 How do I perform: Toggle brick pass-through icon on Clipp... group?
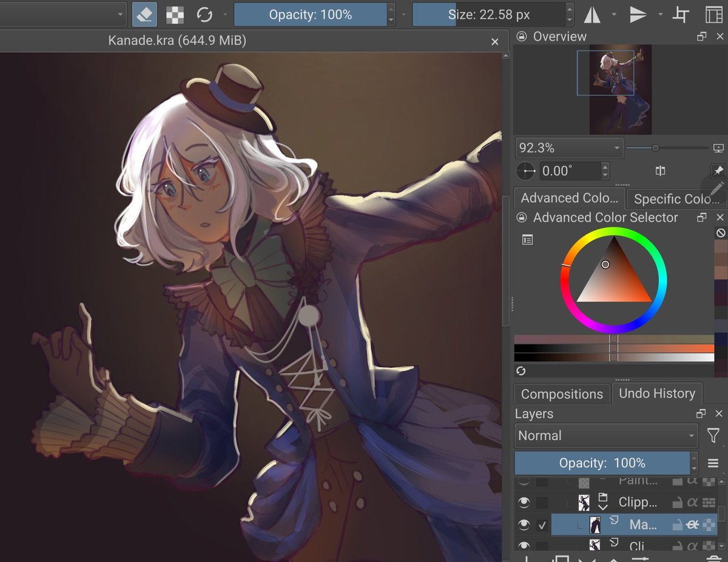[x=708, y=502]
